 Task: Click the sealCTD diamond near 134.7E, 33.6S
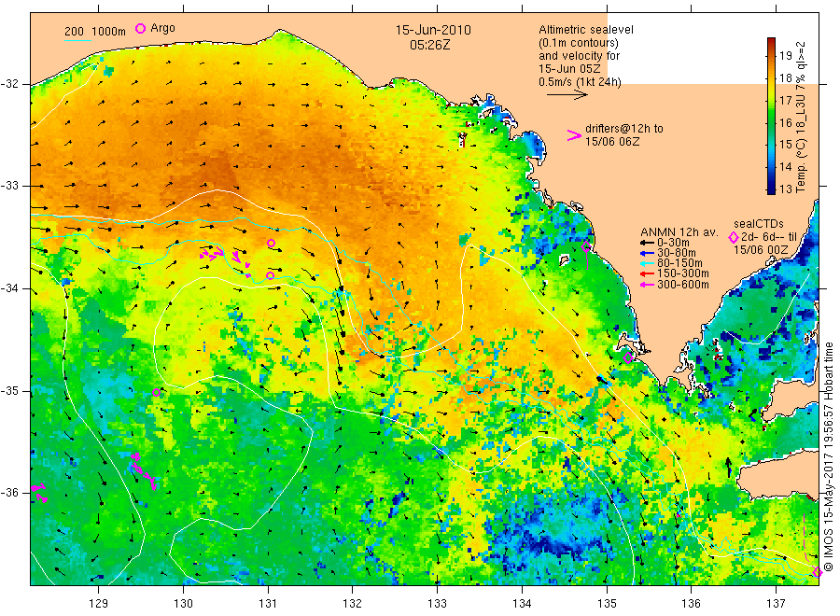pyautogui.click(x=587, y=247)
